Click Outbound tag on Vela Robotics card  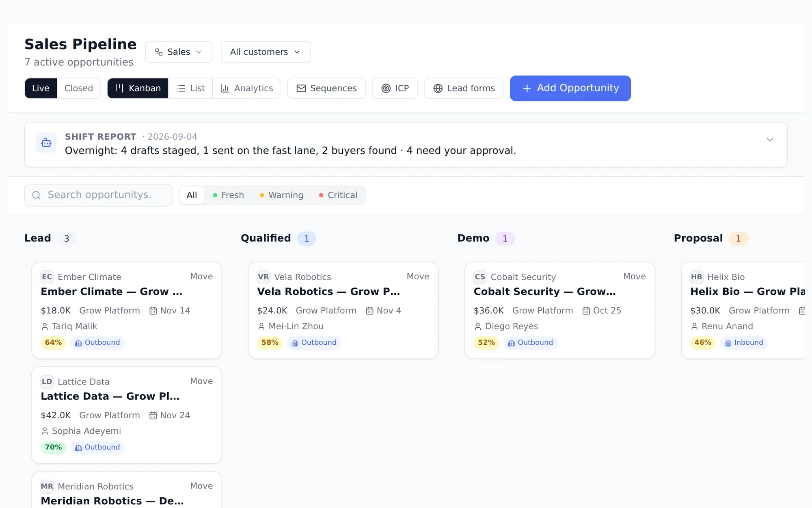[314, 343]
